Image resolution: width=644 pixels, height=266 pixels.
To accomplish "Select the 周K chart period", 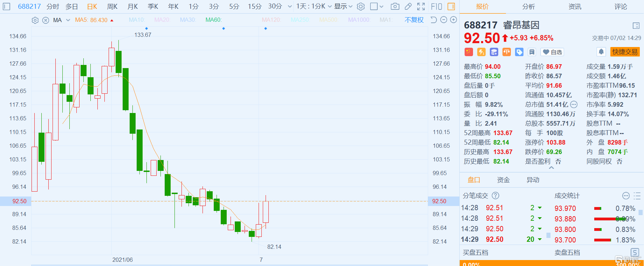I will (112, 6).
